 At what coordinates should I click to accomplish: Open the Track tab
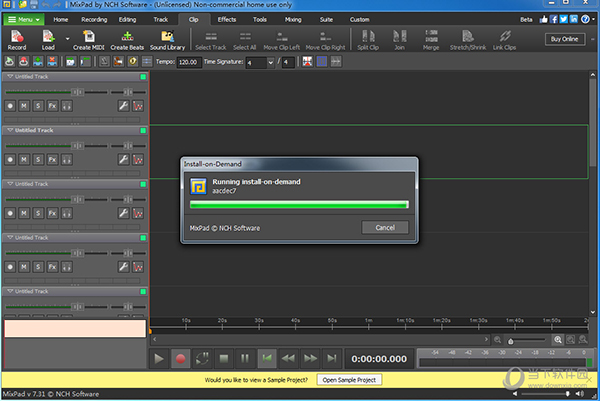[x=161, y=20]
